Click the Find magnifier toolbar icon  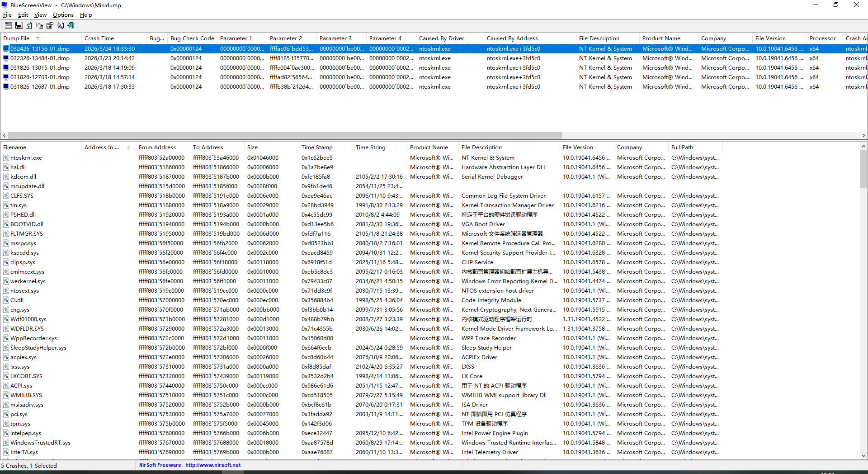pos(60,26)
